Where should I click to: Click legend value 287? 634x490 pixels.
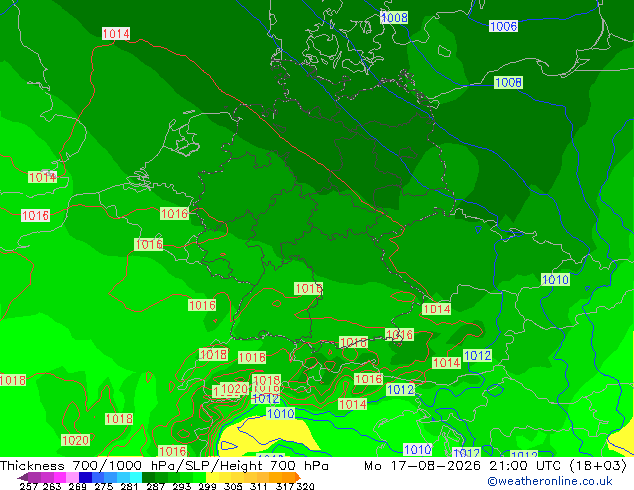(x=155, y=486)
